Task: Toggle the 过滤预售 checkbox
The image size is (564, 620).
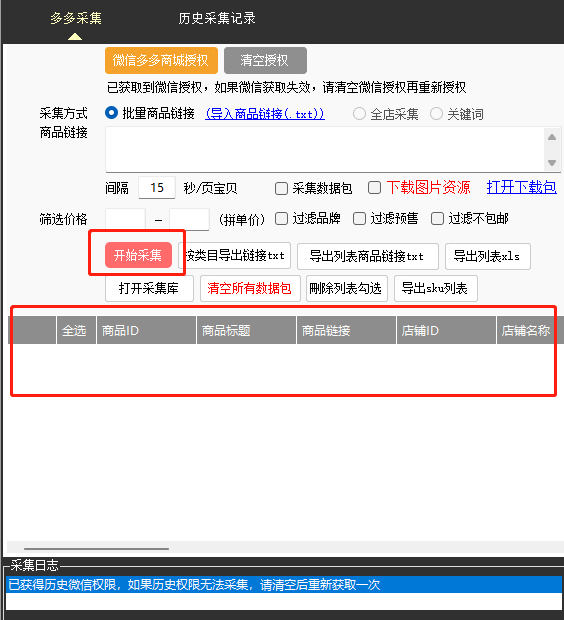Action: coord(359,218)
